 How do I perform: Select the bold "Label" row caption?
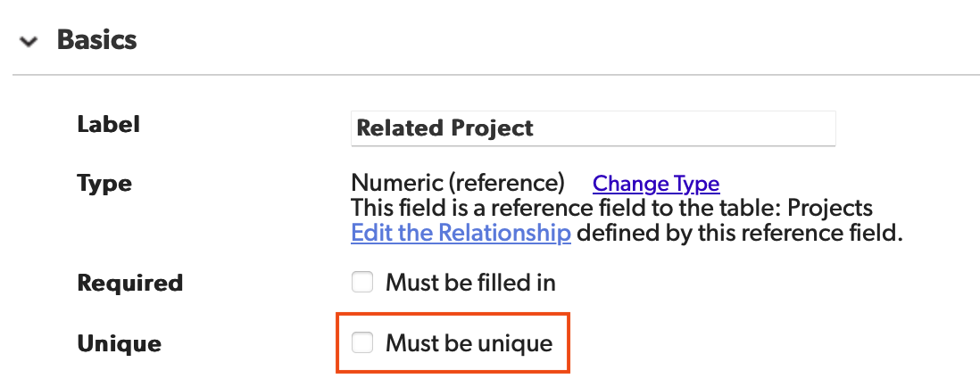[x=109, y=124]
